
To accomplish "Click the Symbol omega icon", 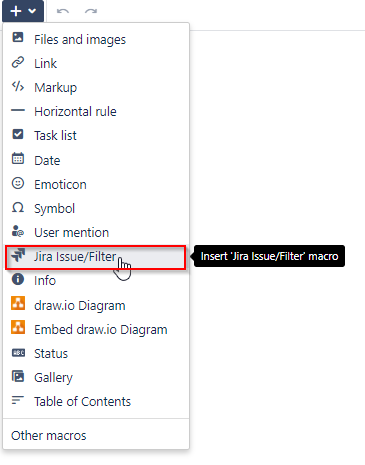I will click(18, 208).
